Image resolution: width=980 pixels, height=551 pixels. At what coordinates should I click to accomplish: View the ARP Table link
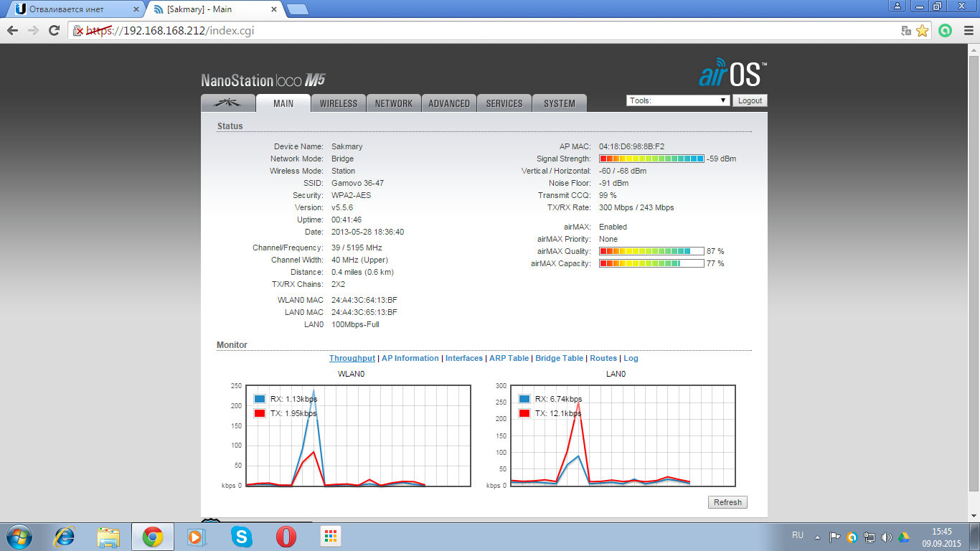[x=509, y=358]
